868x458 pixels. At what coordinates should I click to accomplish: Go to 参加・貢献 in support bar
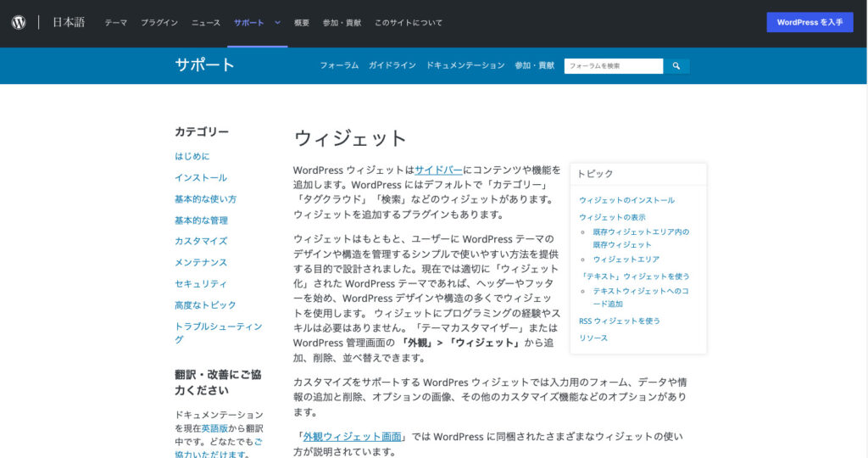[x=534, y=65]
